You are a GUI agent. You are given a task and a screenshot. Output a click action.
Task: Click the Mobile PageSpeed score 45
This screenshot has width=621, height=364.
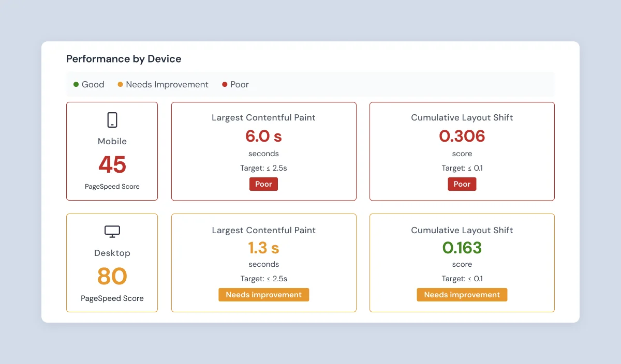click(112, 164)
